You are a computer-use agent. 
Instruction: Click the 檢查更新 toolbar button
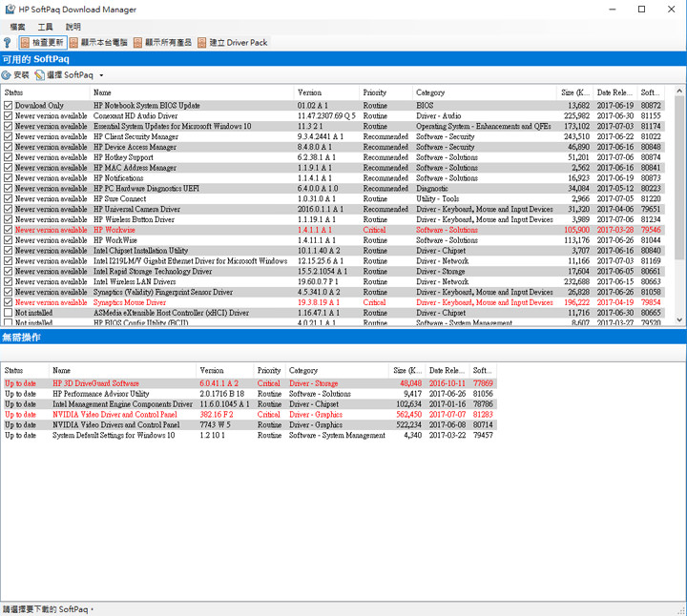(x=42, y=43)
